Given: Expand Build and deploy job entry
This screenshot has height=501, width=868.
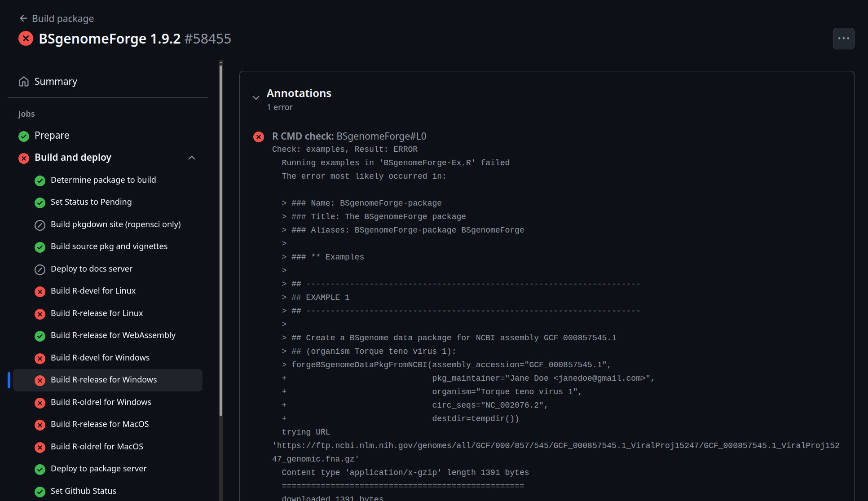Looking at the screenshot, I should coord(73,158).
